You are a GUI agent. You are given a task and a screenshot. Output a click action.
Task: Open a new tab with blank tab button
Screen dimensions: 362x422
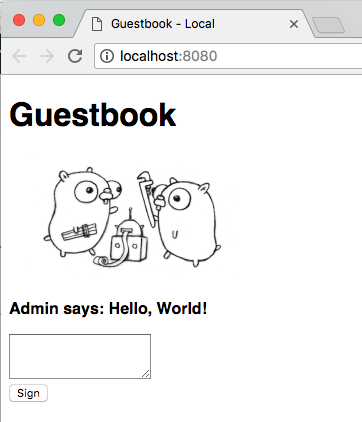coord(328,25)
